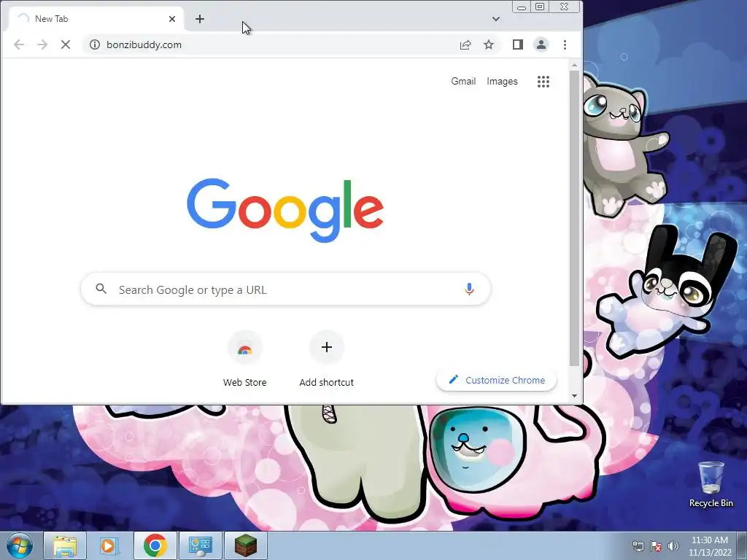Click the Chrome taskbar icon
Viewport: 747px width, 560px height.
155,545
